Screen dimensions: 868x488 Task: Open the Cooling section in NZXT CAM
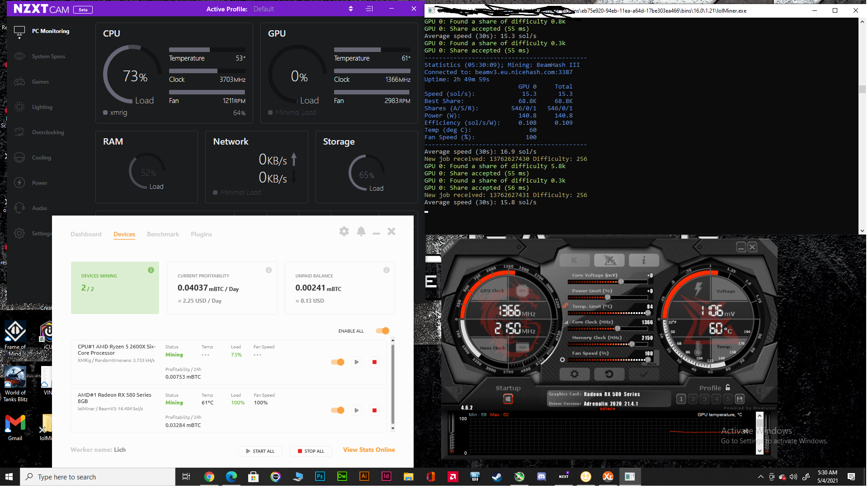pyautogui.click(x=41, y=157)
